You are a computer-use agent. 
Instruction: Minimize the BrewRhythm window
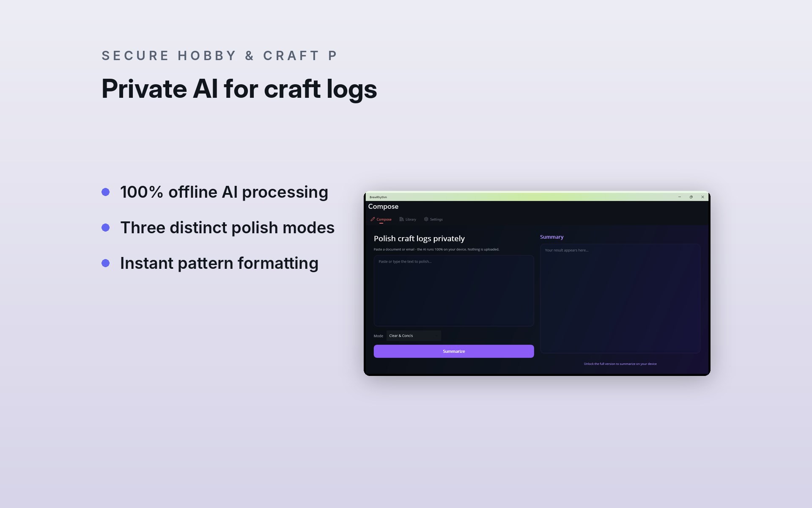[680, 197]
